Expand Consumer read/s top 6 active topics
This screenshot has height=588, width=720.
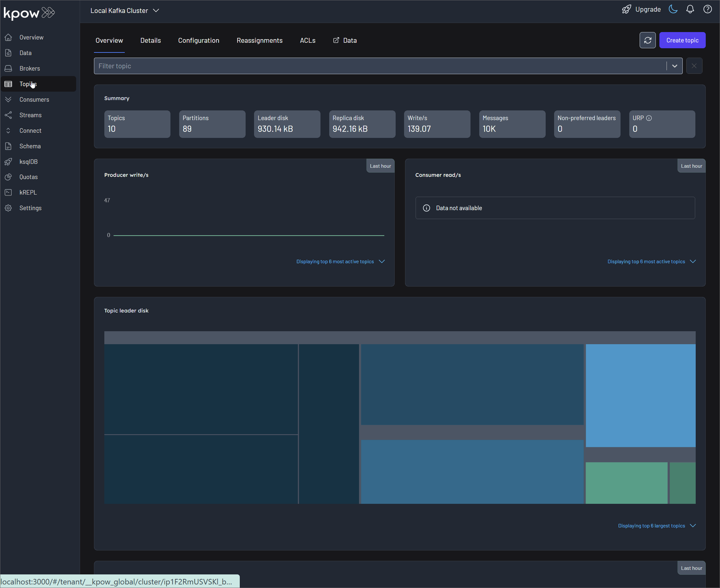pyautogui.click(x=652, y=262)
